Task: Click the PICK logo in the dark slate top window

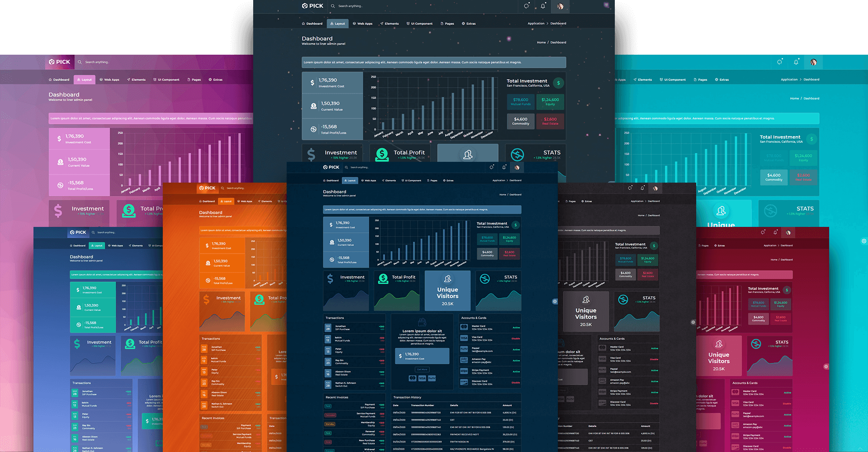Action: [x=312, y=6]
